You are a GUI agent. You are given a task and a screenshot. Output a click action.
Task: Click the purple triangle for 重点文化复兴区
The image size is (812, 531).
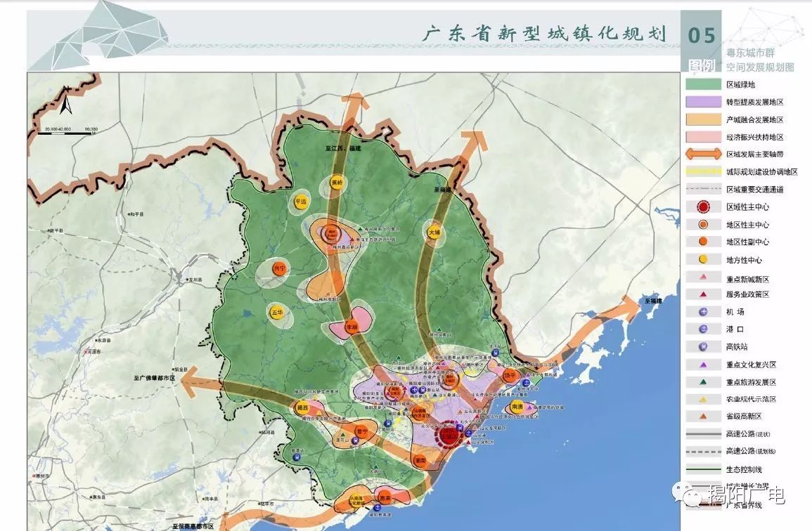pyautogui.click(x=703, y=365)
